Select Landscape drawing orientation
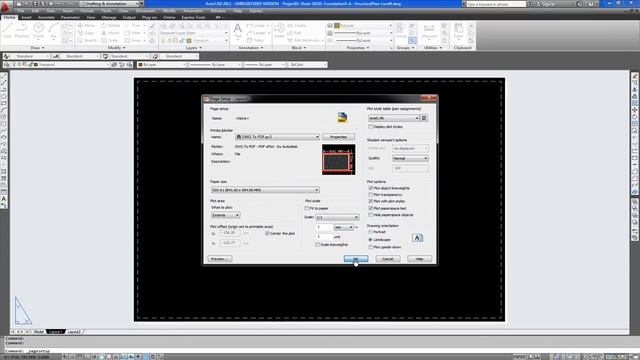Screen dimensions: 640x360 (x=370, y=240)
